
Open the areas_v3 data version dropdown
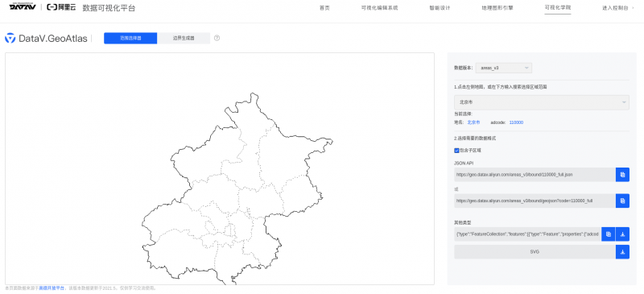tap(504, 68)
